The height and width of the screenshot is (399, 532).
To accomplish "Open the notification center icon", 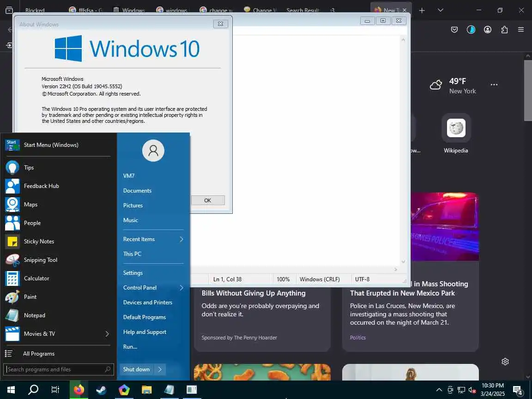I will [517, 390].
